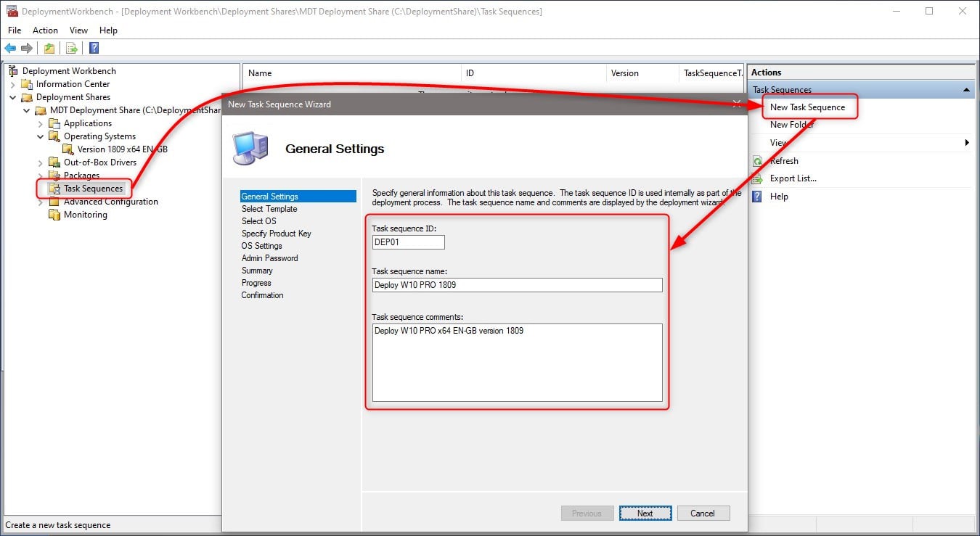The height and width of the screenshot is (536, 980).
Task: Collapse the Task Sequences actions section
Action: click(966, 90)
